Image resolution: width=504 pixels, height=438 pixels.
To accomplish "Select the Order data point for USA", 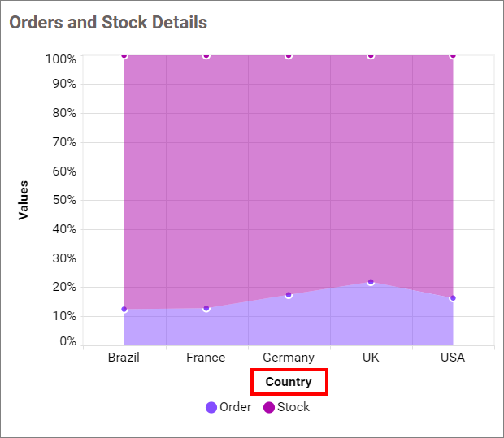I will pyautogui.click(x=453, y=298).
